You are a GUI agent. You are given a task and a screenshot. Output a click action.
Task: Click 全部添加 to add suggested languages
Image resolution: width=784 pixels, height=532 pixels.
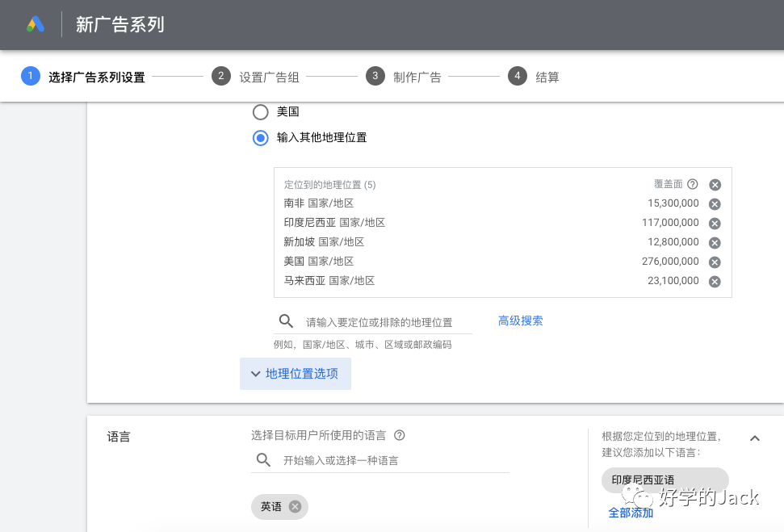[x=630, y=513]
